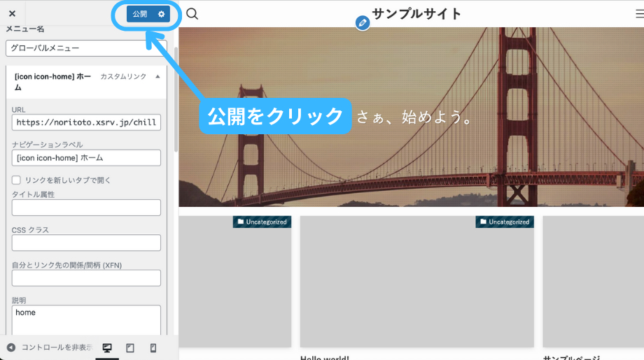Switch to tablet preview mode
The width and height of the screenshot is (644, 360).
pos(130,347)
